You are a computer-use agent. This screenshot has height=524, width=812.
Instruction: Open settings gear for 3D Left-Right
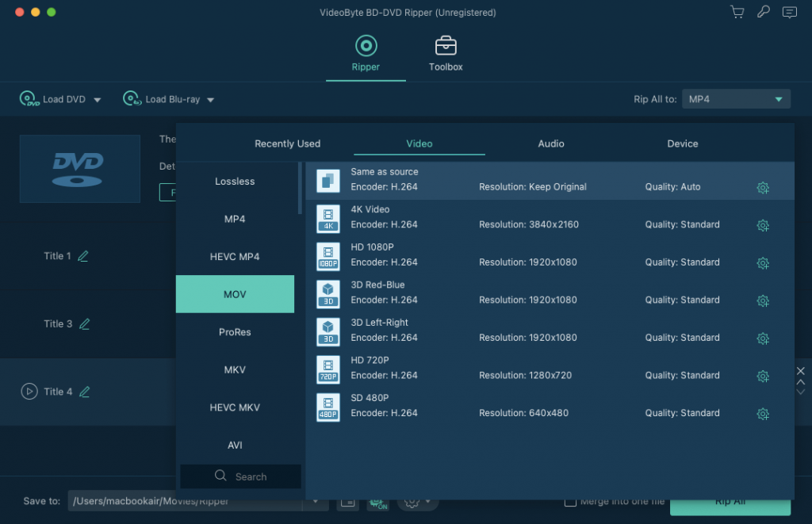point(763,338)
